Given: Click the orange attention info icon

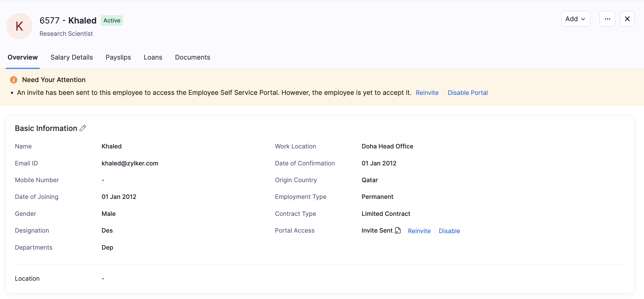Looking at the screenshot, I should coord(14,80).
